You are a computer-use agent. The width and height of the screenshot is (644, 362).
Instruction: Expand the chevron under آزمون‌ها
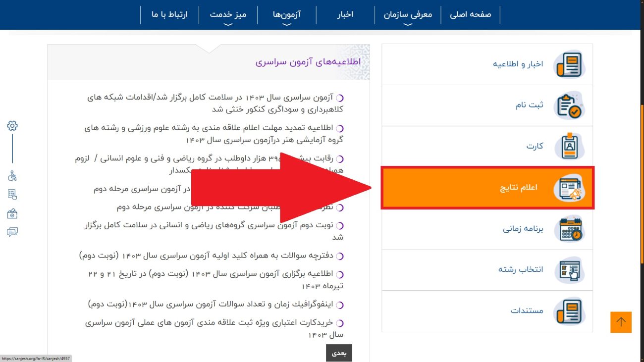tap(287, 24)
